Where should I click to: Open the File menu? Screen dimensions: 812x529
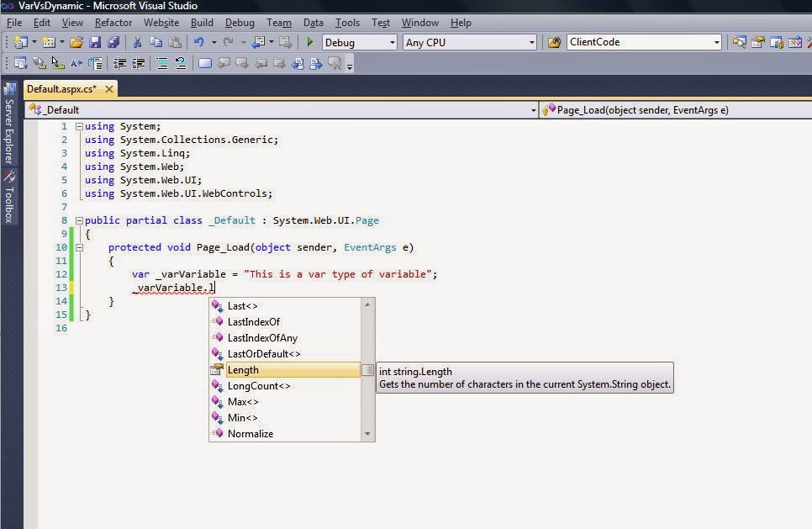point(14,23)
